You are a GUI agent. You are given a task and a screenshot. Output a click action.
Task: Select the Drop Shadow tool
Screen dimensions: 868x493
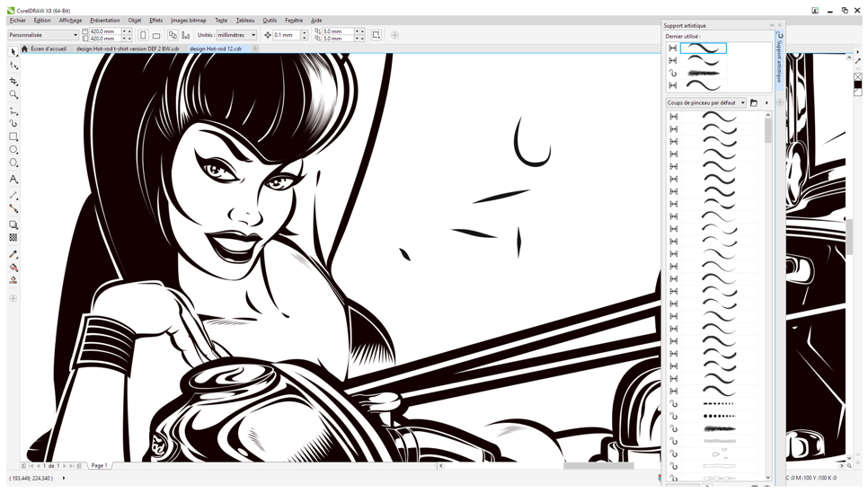(13, 224)
